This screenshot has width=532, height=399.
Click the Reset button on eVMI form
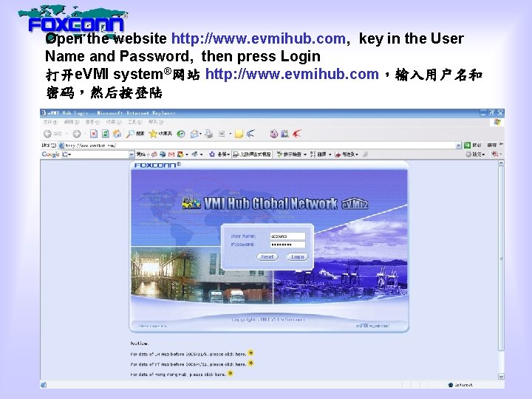[267, 257]
